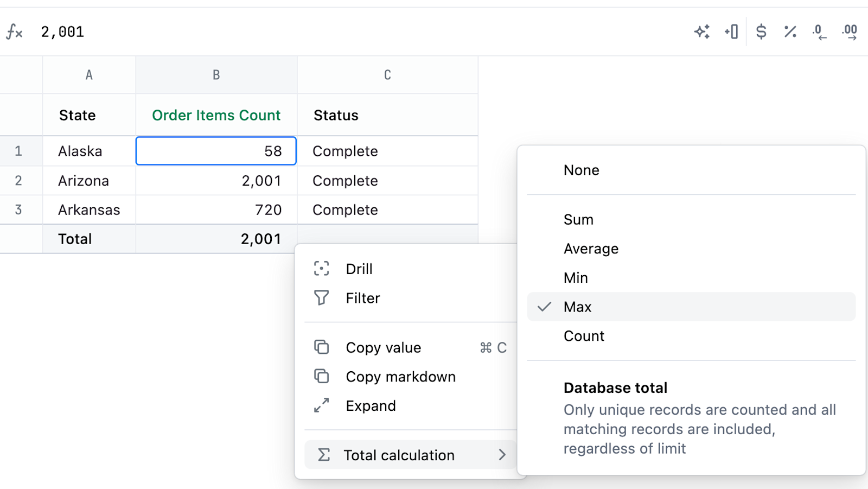The width and height of the screenshot is (868, 489).
Task: Click the Copy value clipboard icon
Action: (x=321, y=347)
